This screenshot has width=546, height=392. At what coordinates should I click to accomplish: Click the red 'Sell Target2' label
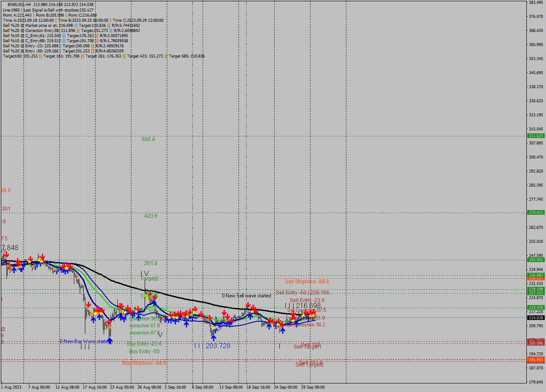click(309, 365)
